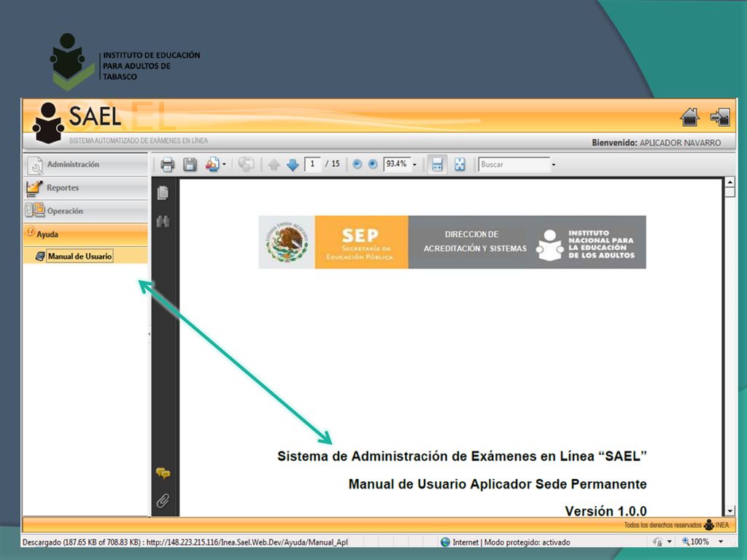747x560 pixels.
Task: Select the fit one full page icon
Action: [460, 165]
